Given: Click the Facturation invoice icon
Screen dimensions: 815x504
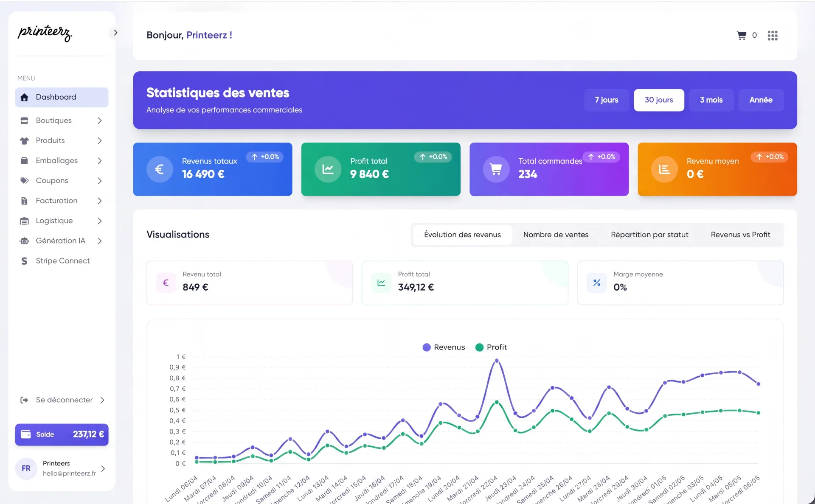Looking at the screenshot, I should coord(25,201).
